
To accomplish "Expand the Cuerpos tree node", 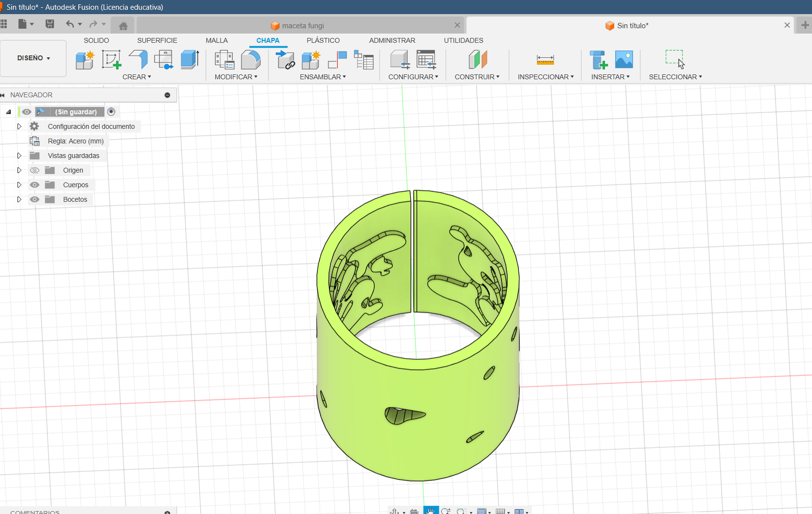I will click(19, 185).
